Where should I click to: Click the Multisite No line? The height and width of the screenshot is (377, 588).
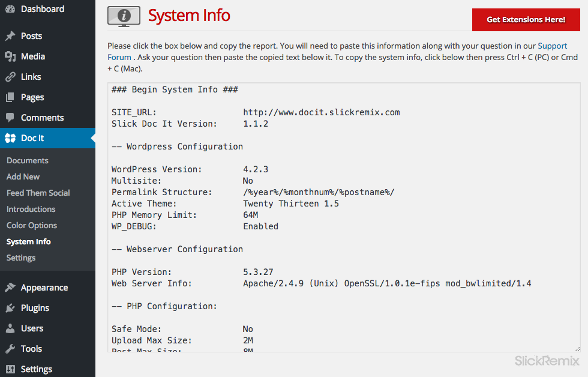182,181
